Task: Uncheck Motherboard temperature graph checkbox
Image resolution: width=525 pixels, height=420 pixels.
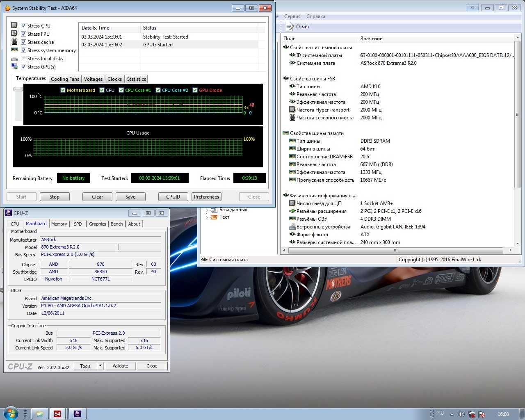Action: (63, 90)
